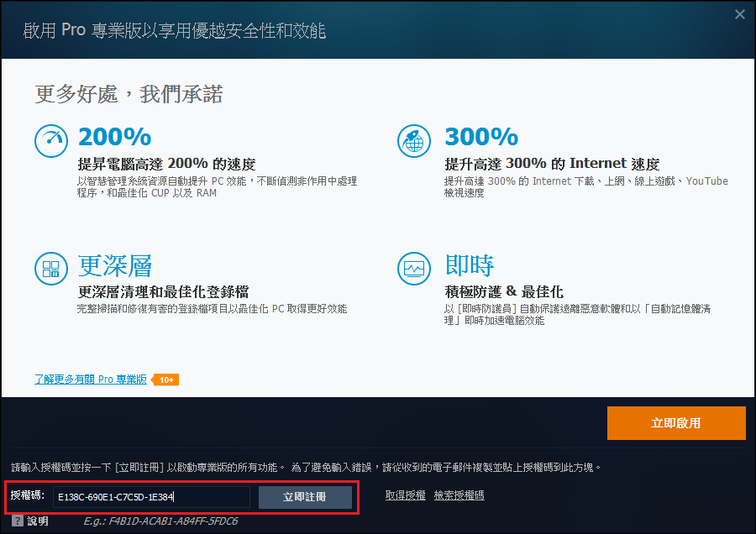Viewport: 756px width, 534px height.
Task: Click description mentioning YouTube 檢視速度
Action: click(585, 187)
